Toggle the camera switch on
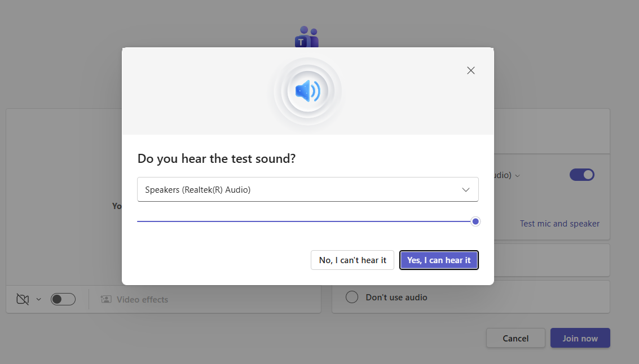The width and height of the screenshot is (639, 364). [63, 299]
